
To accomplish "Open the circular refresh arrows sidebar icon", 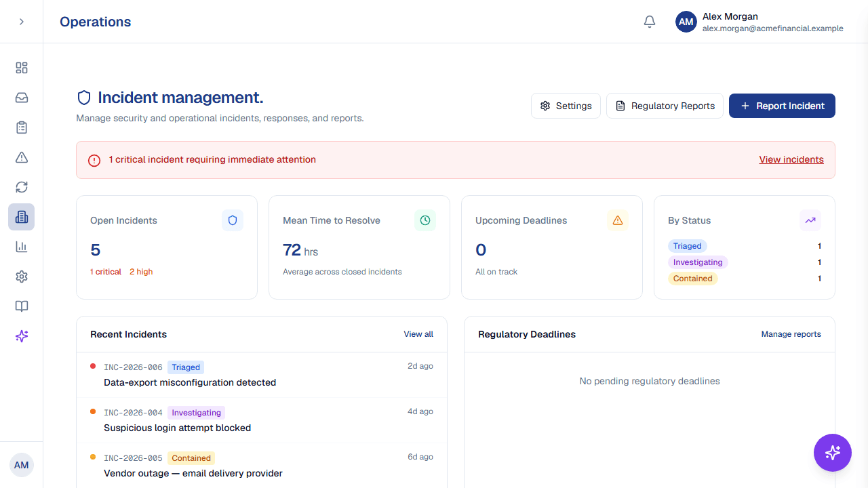I will click(22, 187).
